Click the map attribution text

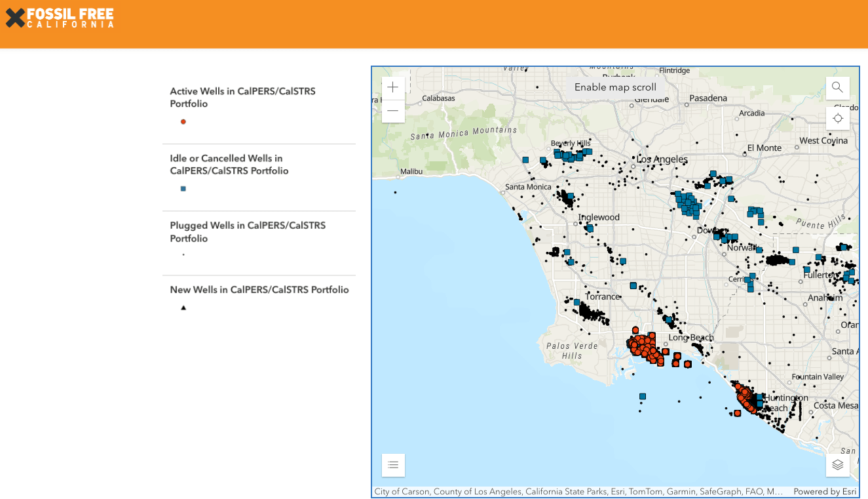click(x=578, y=491)
